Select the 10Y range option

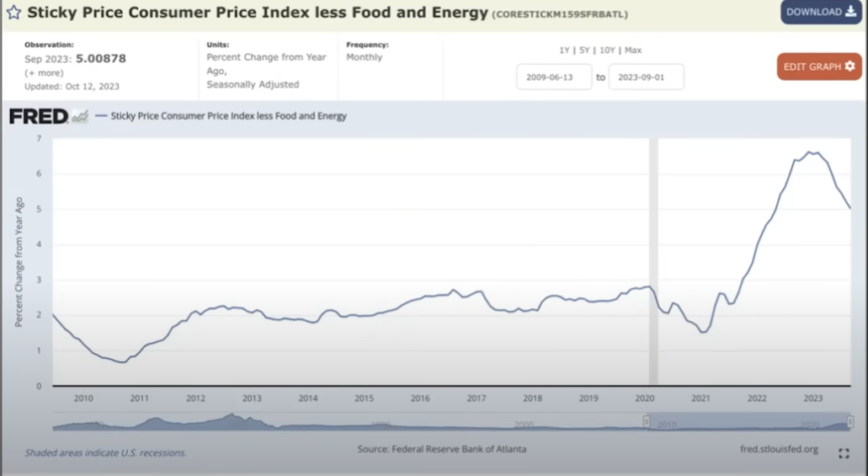[x=607, y=50]
